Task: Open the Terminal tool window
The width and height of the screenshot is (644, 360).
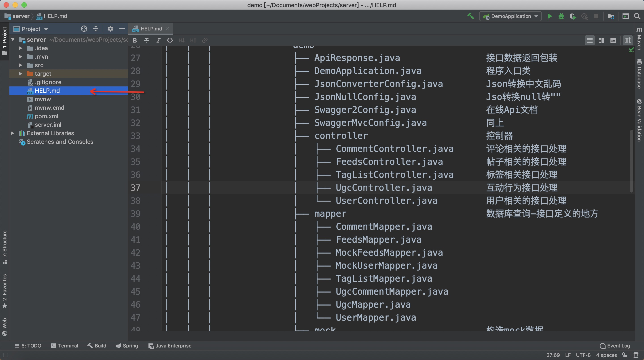Action: [x=64, y=346]
